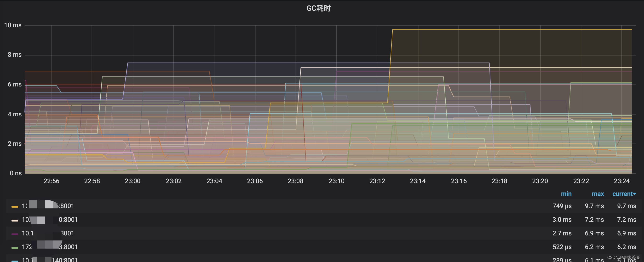The height and width of the screenshot is (262, 644).
Task: Click the 23:12 time axis label
Action: click(x=377, y=181)
